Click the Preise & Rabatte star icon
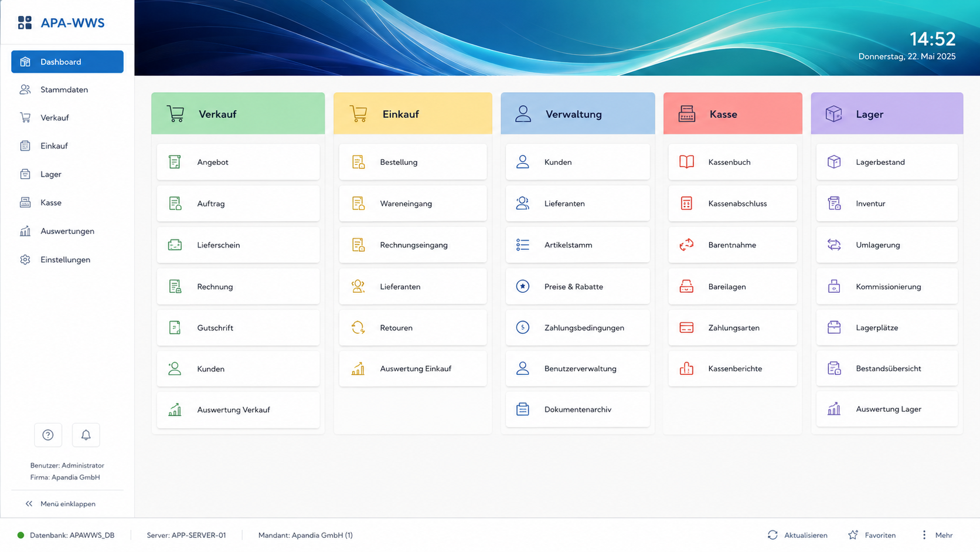Viewport: 980px width, 552px height. [x=522, y=286]
